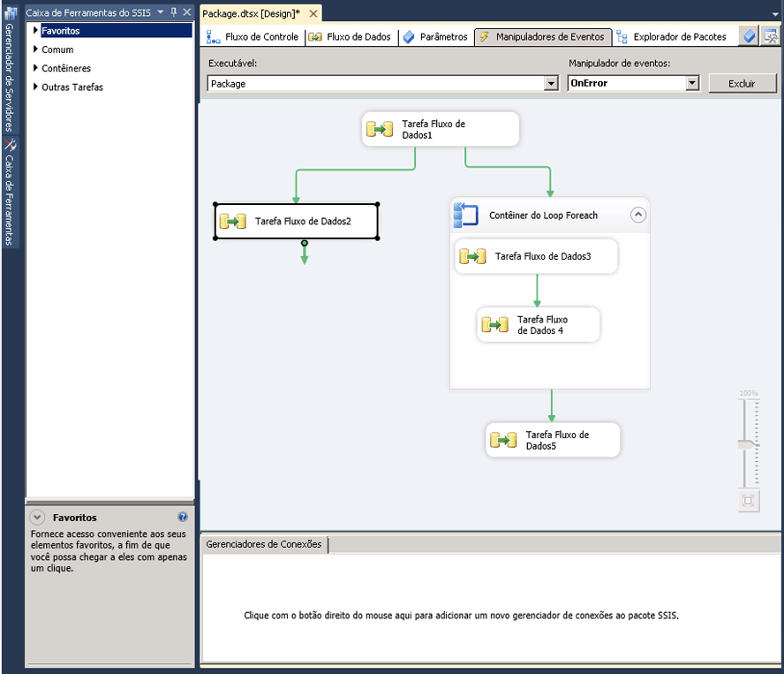The width and height of the screenshot is (784, 674).
Task: Expand the Comum toolbox category
Action: coord(35,49)
